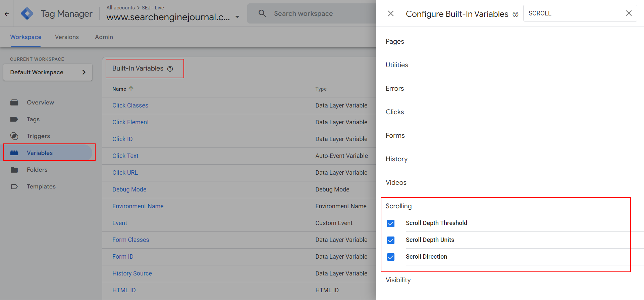Expand the Default Workspace selector
This screenshot has height=300, width=644.
coord(48,72)
